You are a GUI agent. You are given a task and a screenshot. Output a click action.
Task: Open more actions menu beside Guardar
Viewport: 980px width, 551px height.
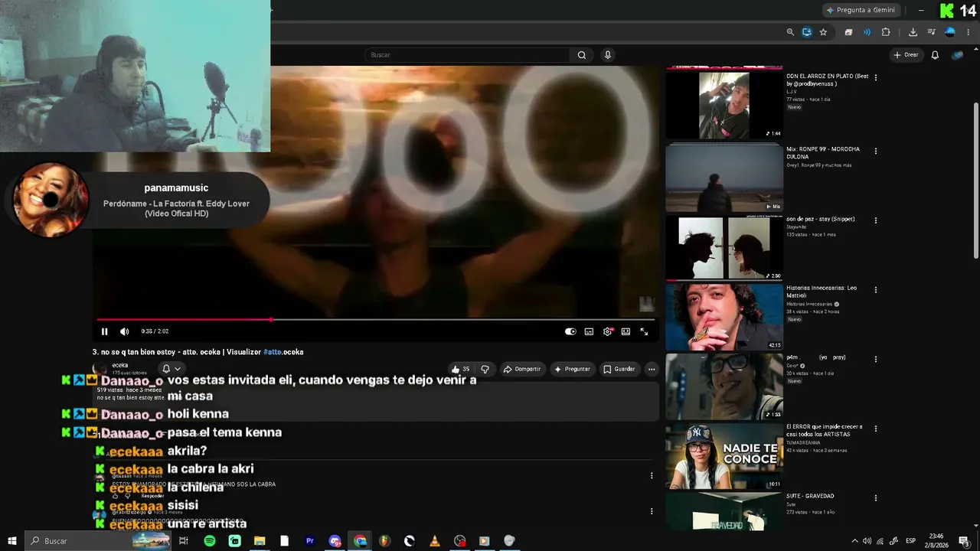(x=652, y=369)
